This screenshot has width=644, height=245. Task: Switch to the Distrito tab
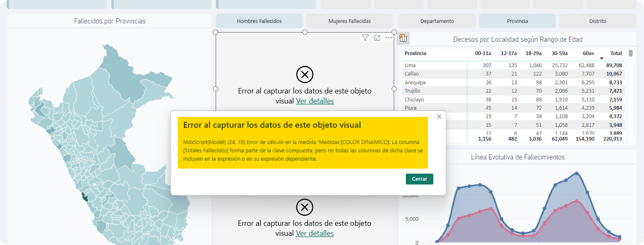598,21
